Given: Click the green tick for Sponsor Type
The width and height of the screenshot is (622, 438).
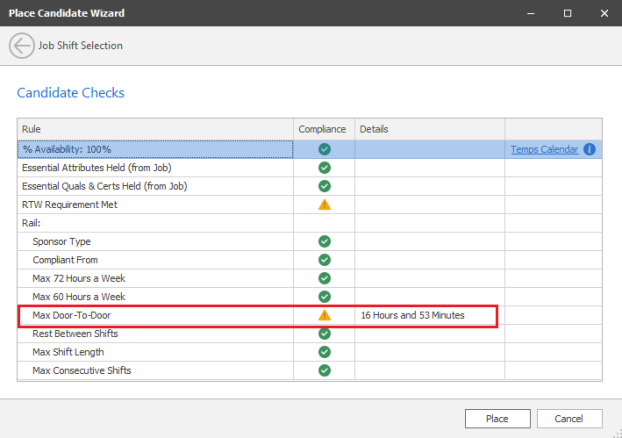Looking at the screenshot, I should coord(324,241).
